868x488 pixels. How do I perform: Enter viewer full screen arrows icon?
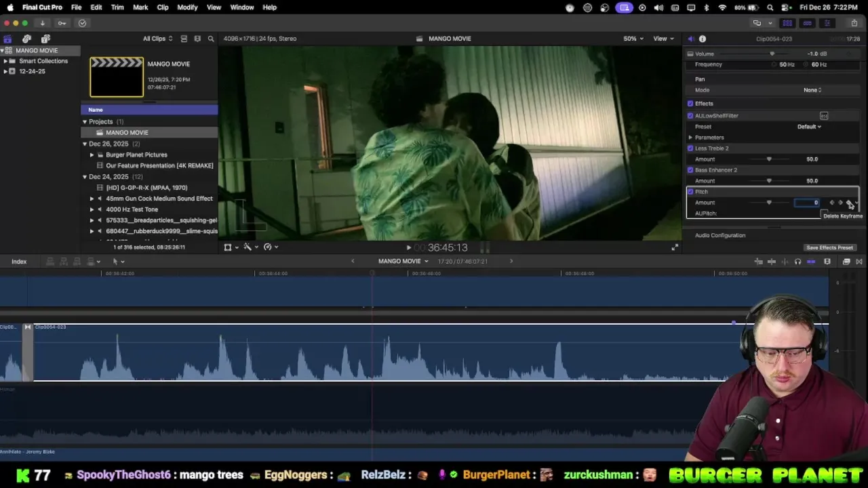click(675, 247)
